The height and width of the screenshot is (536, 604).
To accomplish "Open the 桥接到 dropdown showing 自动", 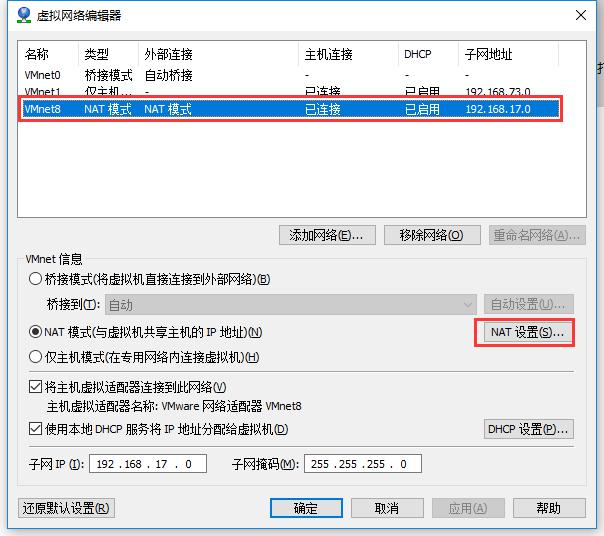I will tap(291, 305).
